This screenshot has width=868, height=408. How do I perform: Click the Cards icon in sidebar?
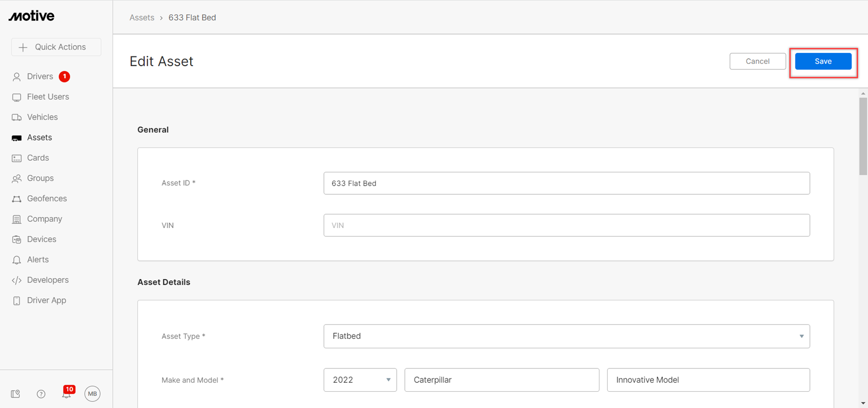17,158
